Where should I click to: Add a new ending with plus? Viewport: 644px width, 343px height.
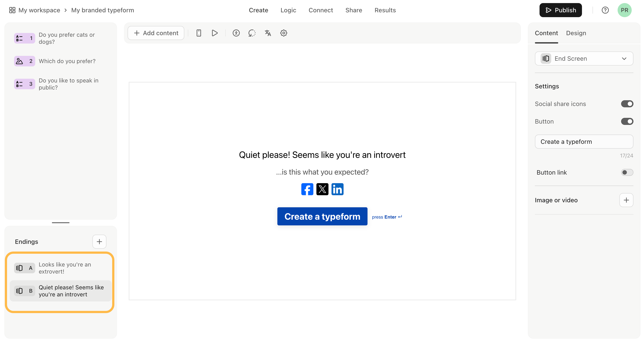coord(99,241)
